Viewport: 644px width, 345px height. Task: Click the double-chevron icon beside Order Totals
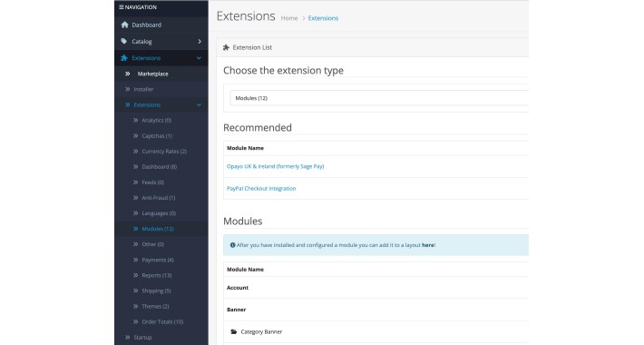[x=136, y=321]
